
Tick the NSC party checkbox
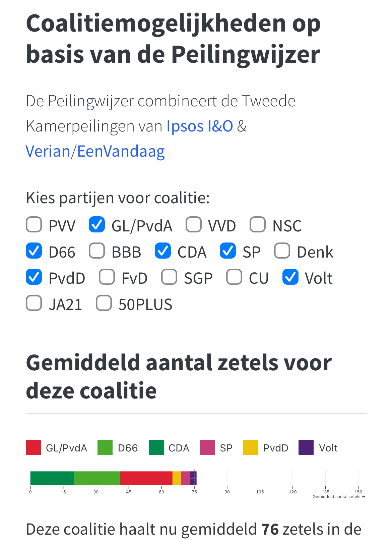tap(258, 225)
